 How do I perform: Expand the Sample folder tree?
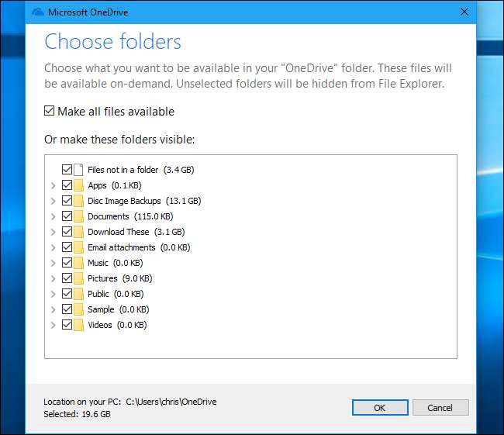coord(53,309)
